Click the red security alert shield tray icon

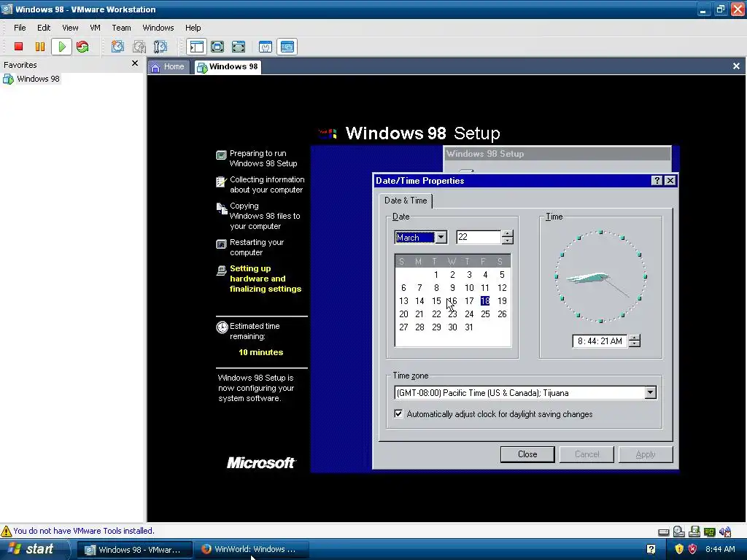pos(693,549)
